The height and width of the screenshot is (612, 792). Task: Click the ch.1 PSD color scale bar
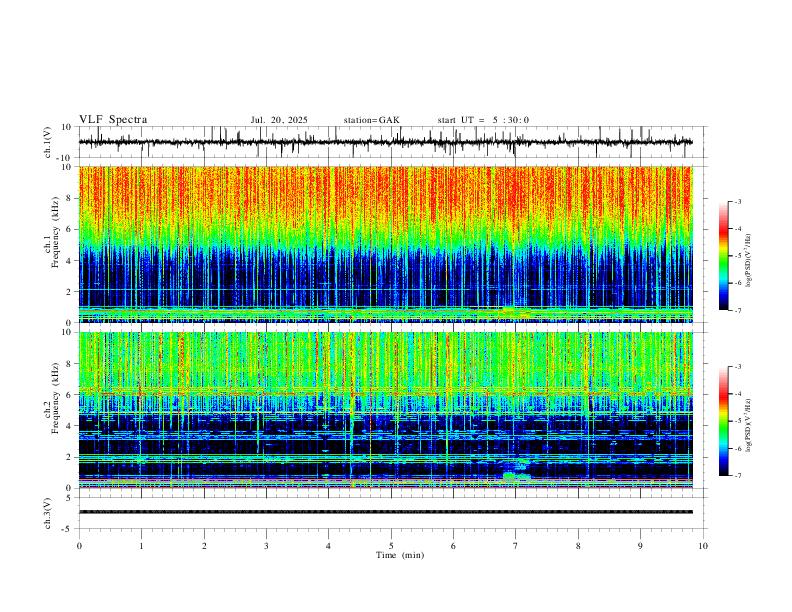(x=724, y=256)
